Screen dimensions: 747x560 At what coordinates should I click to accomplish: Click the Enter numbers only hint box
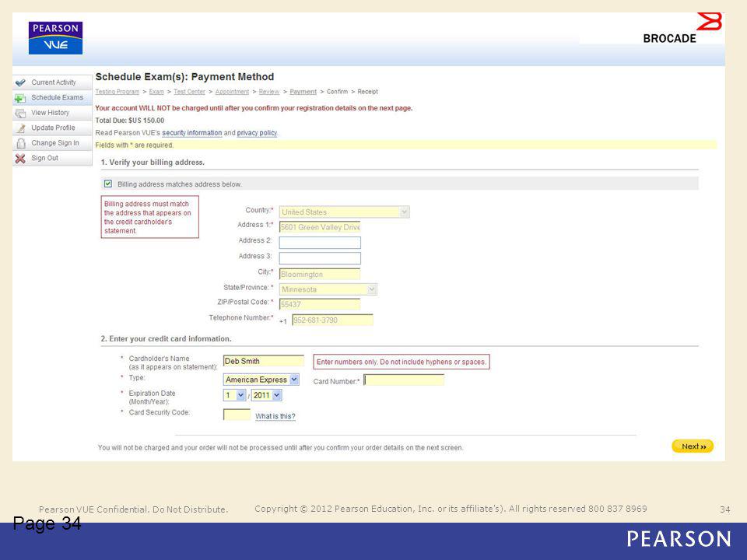click(402, 362)
